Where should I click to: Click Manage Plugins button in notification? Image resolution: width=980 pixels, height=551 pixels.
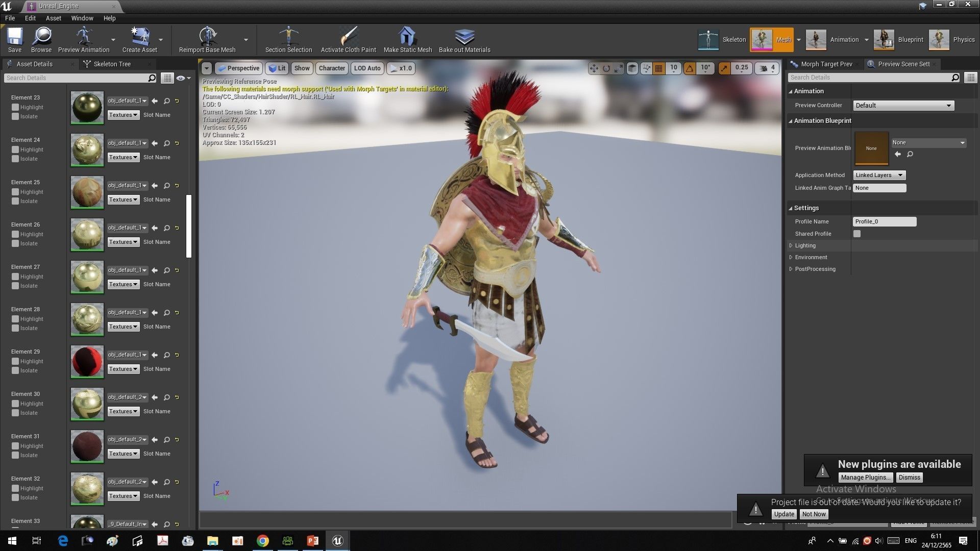pos(866,478)
